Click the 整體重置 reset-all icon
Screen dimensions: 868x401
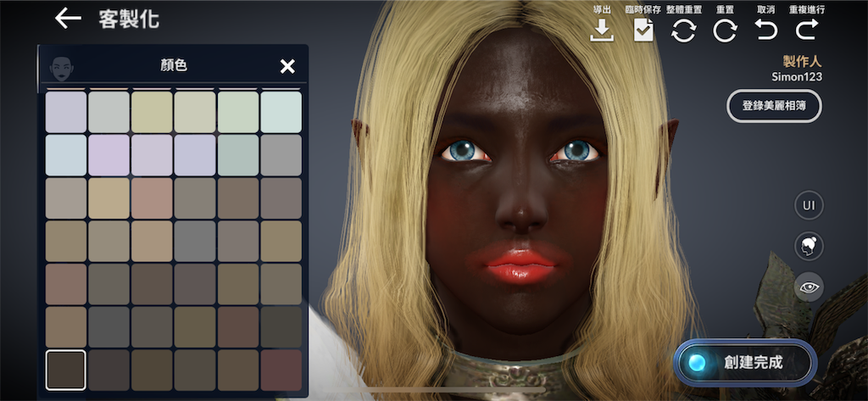tap(684, 30)
